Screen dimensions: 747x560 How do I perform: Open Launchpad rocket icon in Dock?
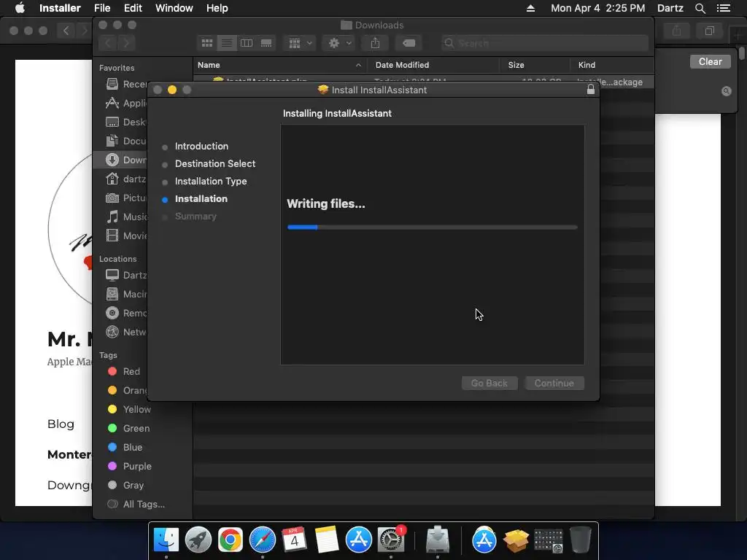click(198, 540)
